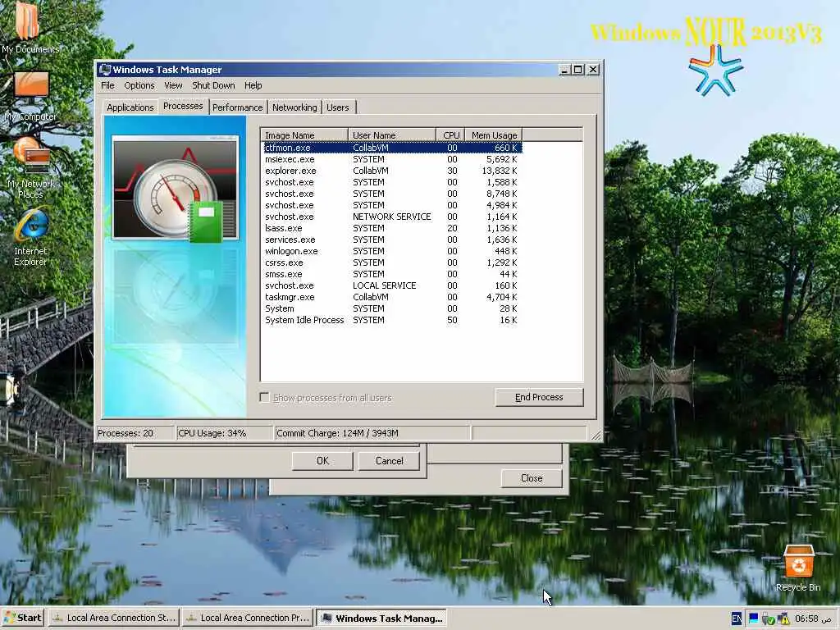Maximize the Windows Task Manager window

[x=578, y=70]
